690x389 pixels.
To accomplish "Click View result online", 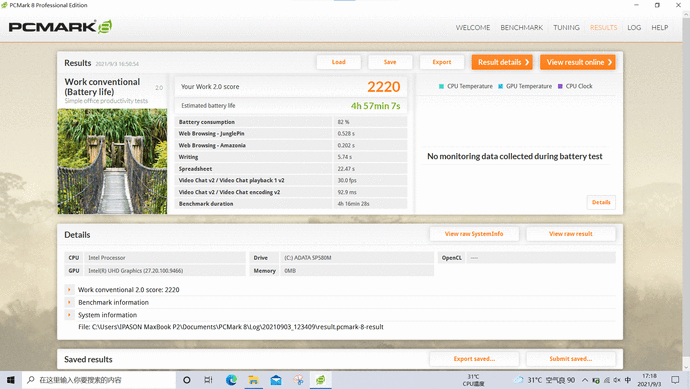I will 578,62.
